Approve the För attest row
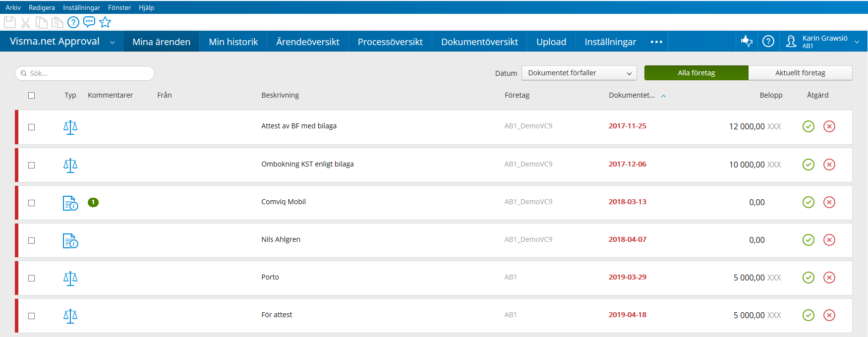The width and height of the screenshot is (868, 337). tap(809, 315)
